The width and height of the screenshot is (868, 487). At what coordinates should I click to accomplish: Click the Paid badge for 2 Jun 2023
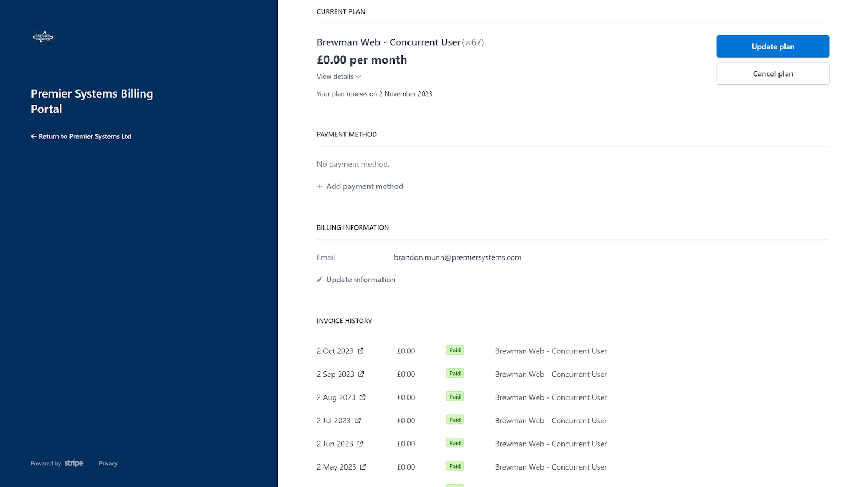pyautogui.click(x=455, y=443)
